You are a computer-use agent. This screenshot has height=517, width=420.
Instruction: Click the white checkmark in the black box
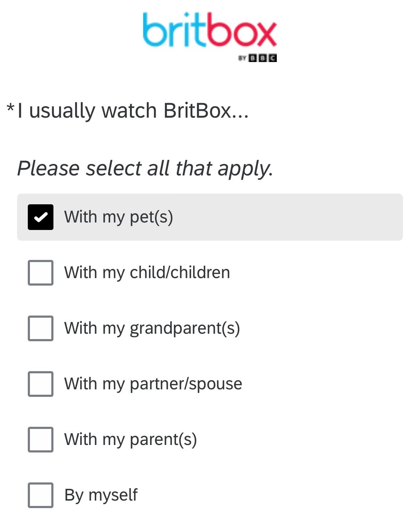click(x=41, y=217)
